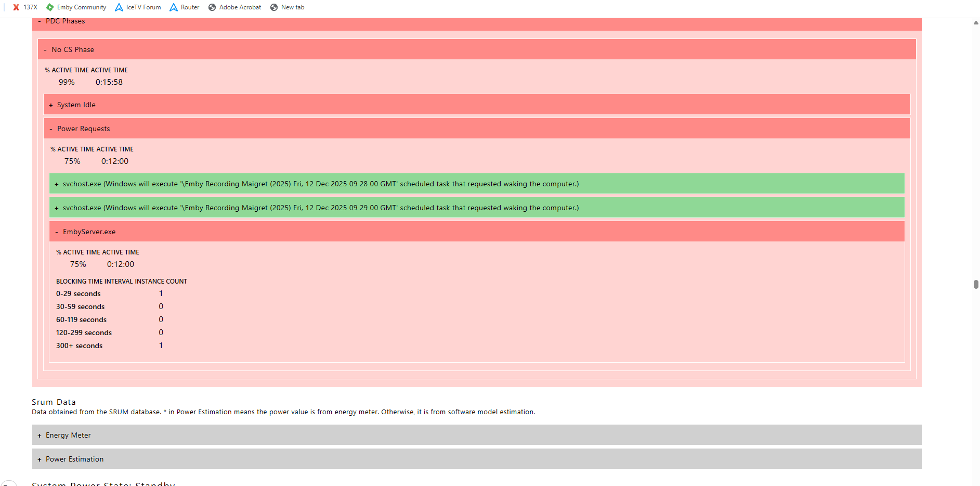Select the SRUM database description text
Viewport: 980px width, 486px height.
click(x=283, y=412)
